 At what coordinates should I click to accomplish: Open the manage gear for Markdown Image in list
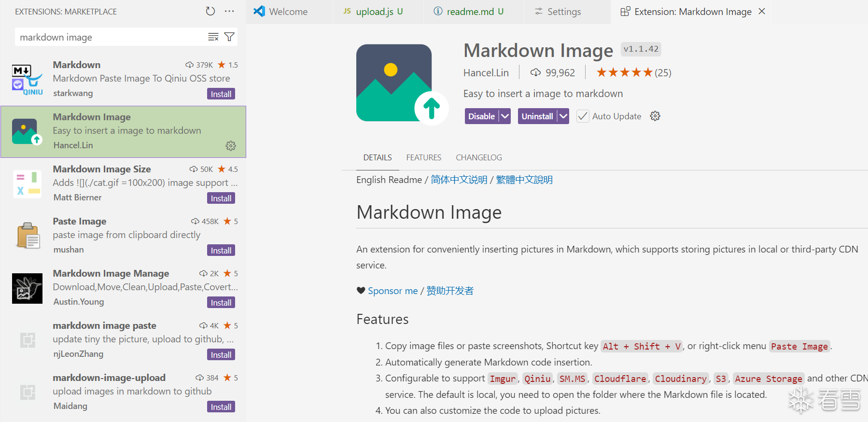[231, 146]
